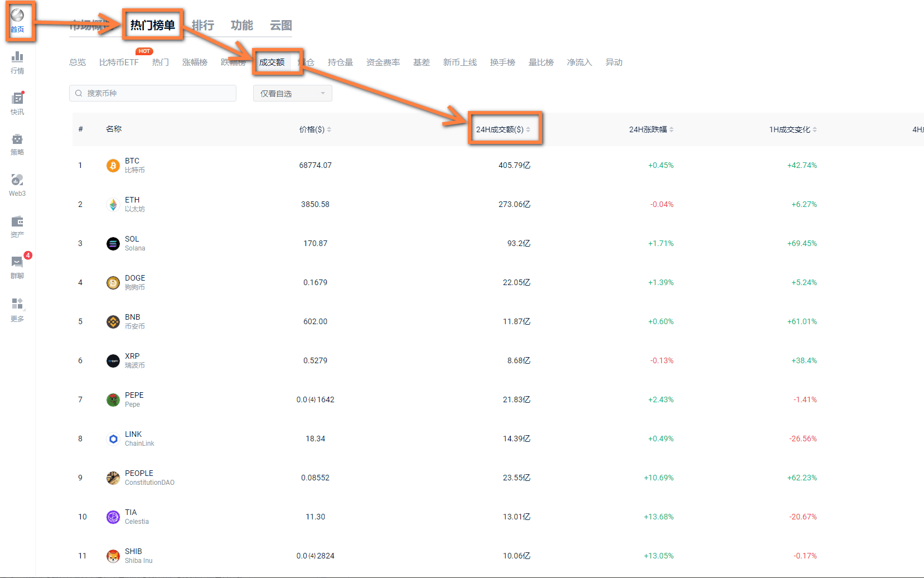Open the 群聊 group chat icon
This screenshot has width=924, height=578.
(x=17, y=268)
